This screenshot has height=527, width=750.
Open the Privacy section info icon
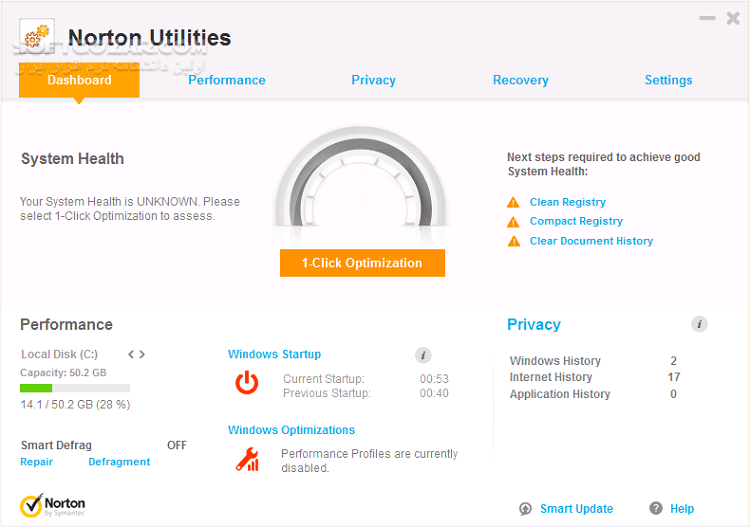tap(699, 324)
